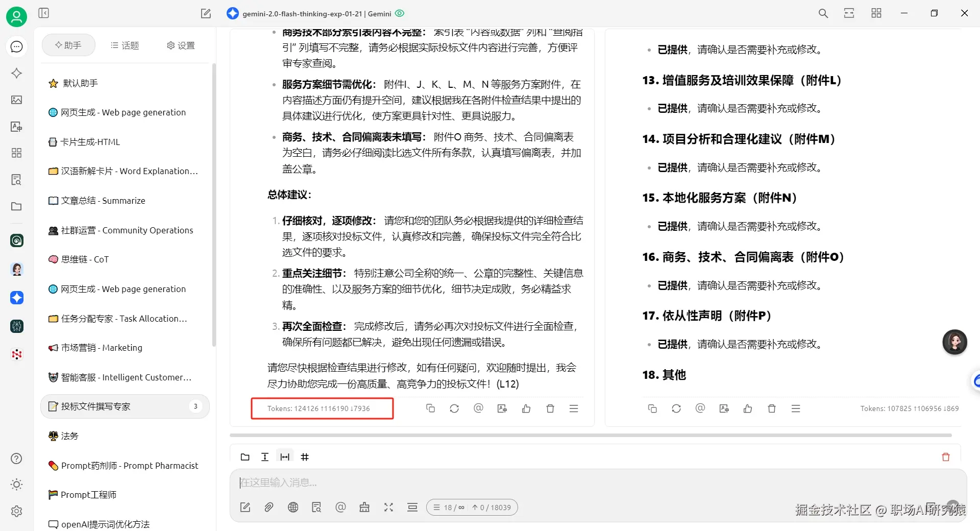Attach a file with the paperclip icon
Image resolution: width=980 pixels, height=531 pixels.
pos(269,507)
